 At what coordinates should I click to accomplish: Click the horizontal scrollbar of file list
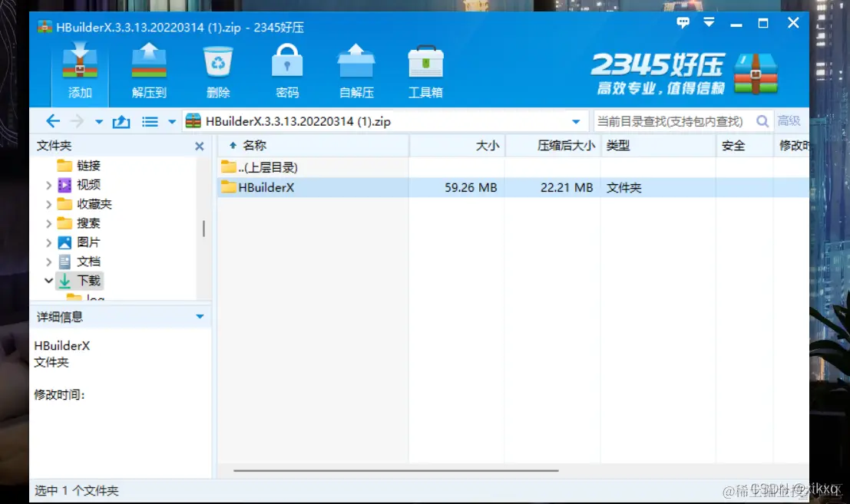pos(395,470)
